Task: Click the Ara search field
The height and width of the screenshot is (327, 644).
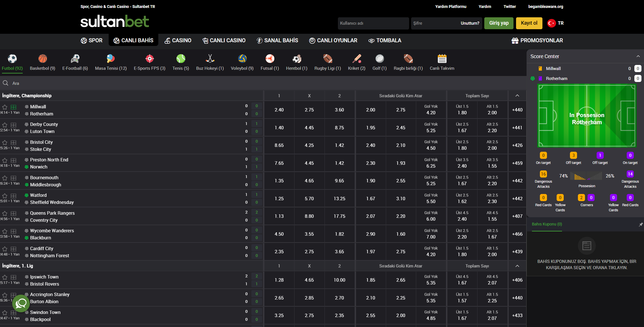Action: (263, 83)
